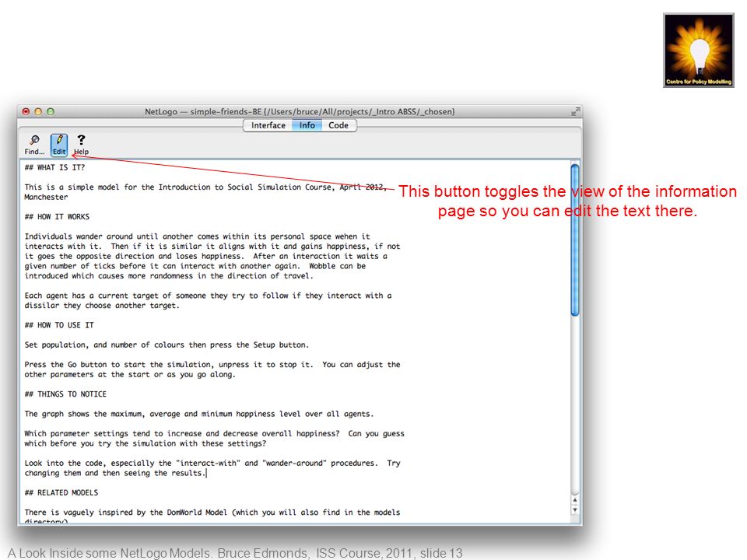Switch to the Interface tab

[268, 125]
